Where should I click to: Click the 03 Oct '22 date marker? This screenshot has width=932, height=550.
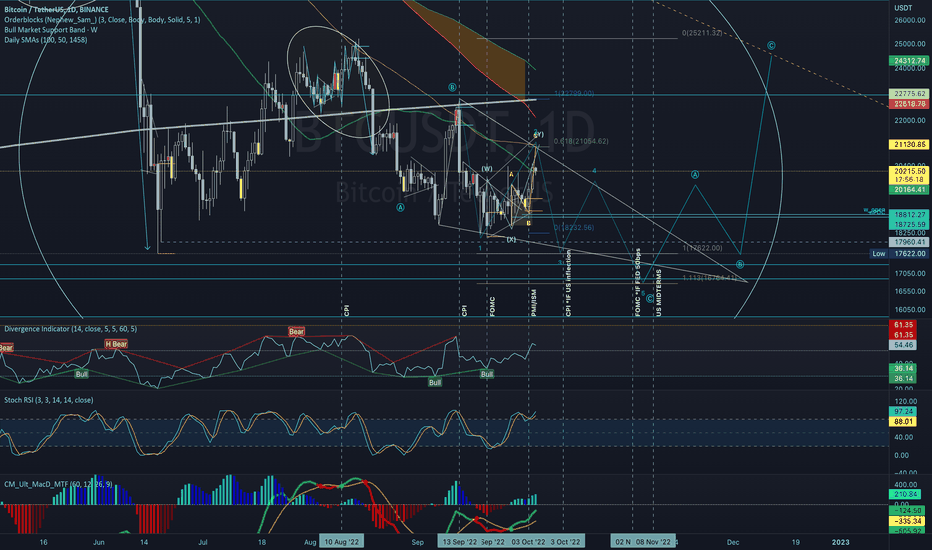(x=528, y=542)
